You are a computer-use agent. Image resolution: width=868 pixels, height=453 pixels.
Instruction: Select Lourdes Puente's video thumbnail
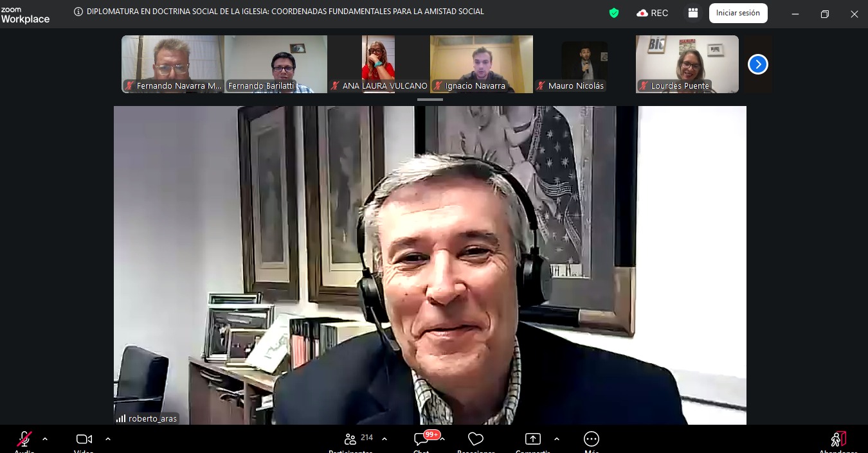click(x=687, y=64)
